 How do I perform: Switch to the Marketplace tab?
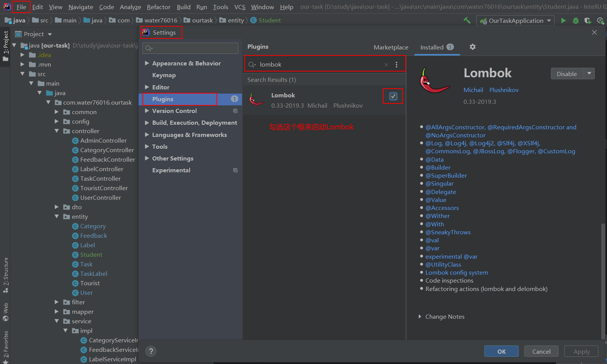coord(391,47)
